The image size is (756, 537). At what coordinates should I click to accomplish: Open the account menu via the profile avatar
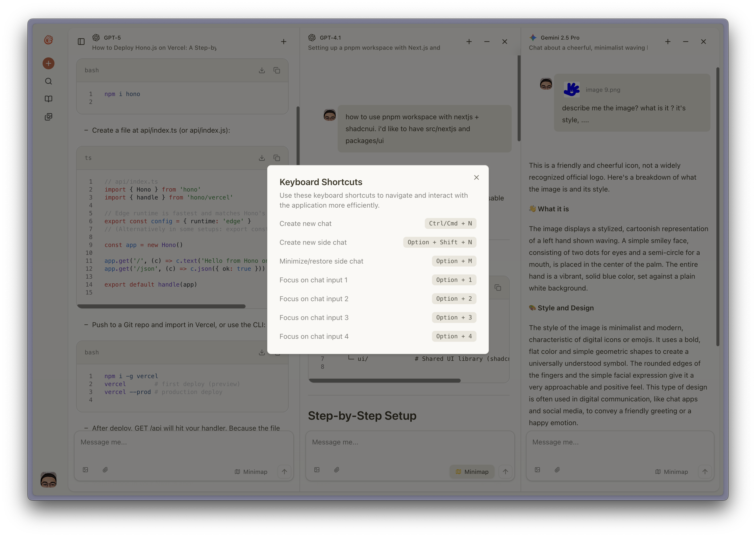48,480
